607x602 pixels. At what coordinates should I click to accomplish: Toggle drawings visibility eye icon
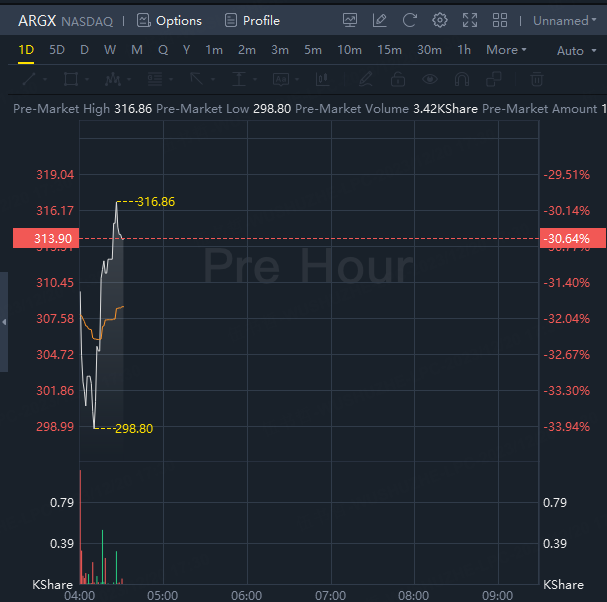pos(430,79)
